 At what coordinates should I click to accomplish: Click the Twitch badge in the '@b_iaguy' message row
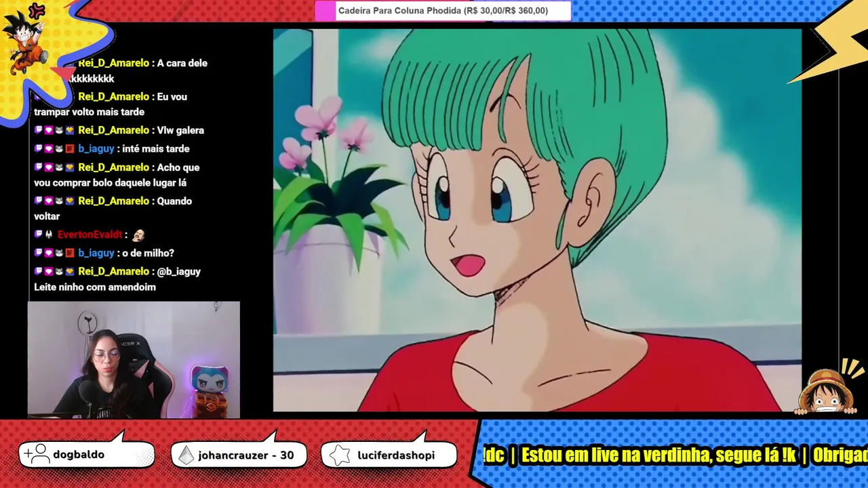tap(39, 271)
